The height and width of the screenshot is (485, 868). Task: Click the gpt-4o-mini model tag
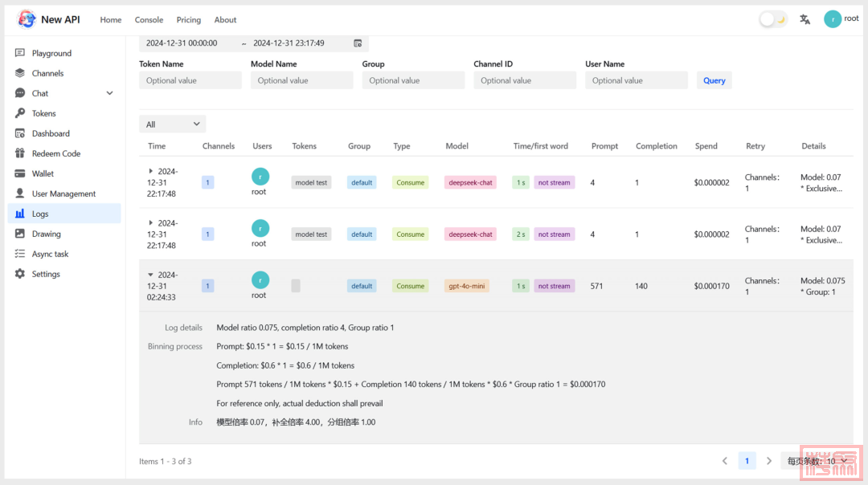tap(466, 286)
